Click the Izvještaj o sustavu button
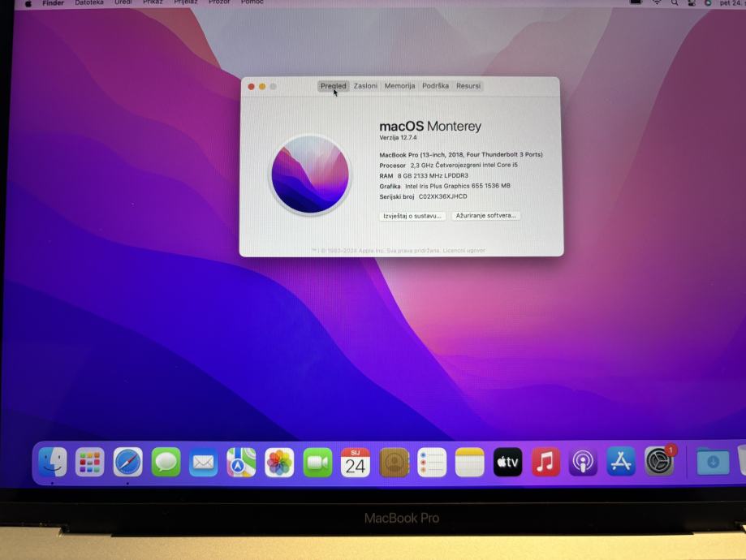 pyautogui.click(x=412, y=216)
